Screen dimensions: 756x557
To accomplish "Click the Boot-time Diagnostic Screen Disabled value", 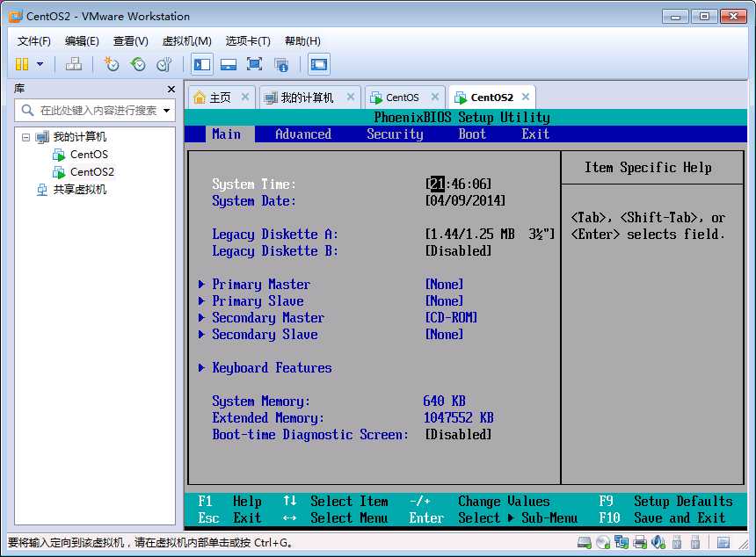I will click(458, 435).
